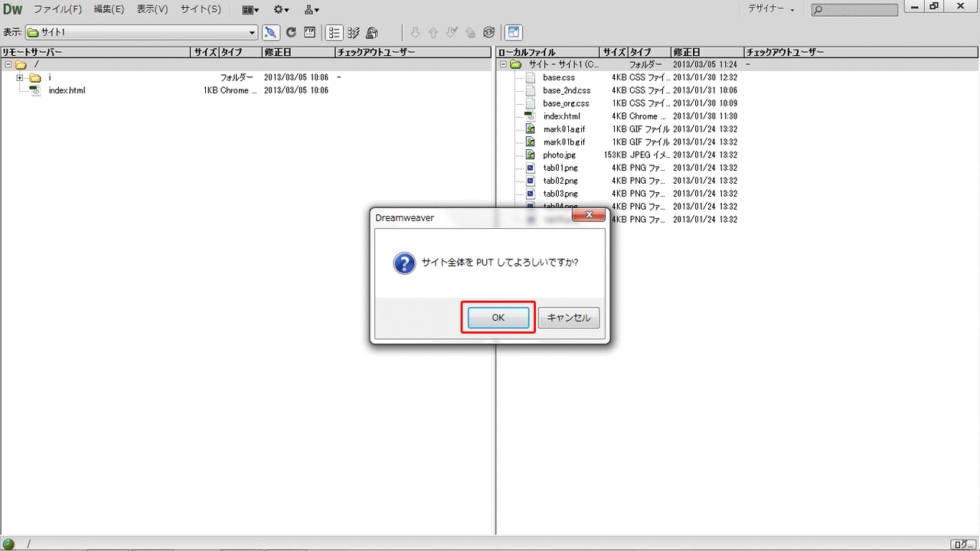Screen dimensions: 980x551
Task: Select base_2nd.css in local files
Action: pos(567,90)
